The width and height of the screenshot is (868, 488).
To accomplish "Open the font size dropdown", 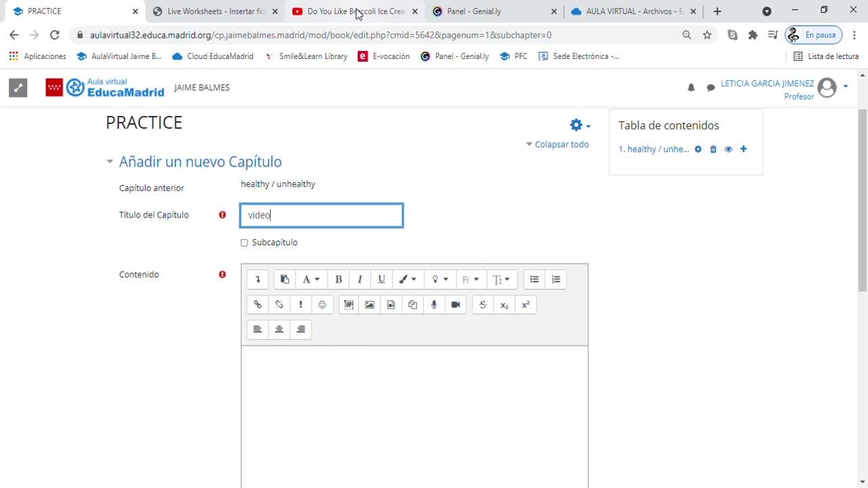I will (x=502, y=279).
